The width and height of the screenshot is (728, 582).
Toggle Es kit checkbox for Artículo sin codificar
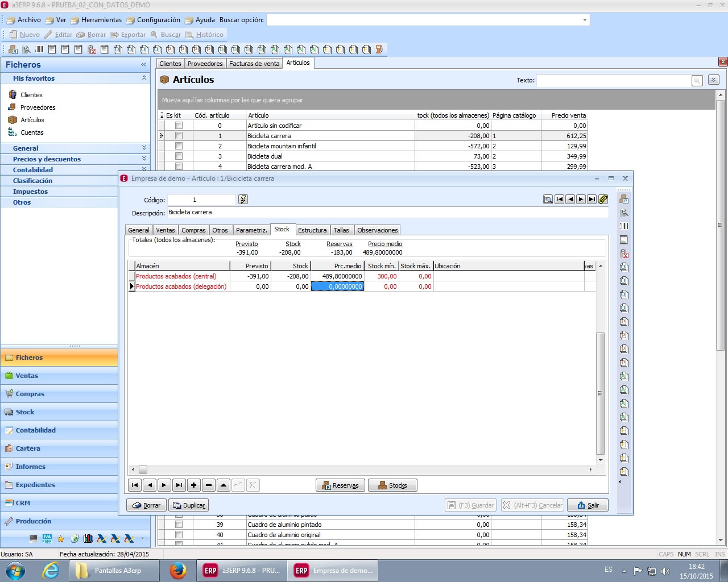pyautogui.click(x=179, y=126)
